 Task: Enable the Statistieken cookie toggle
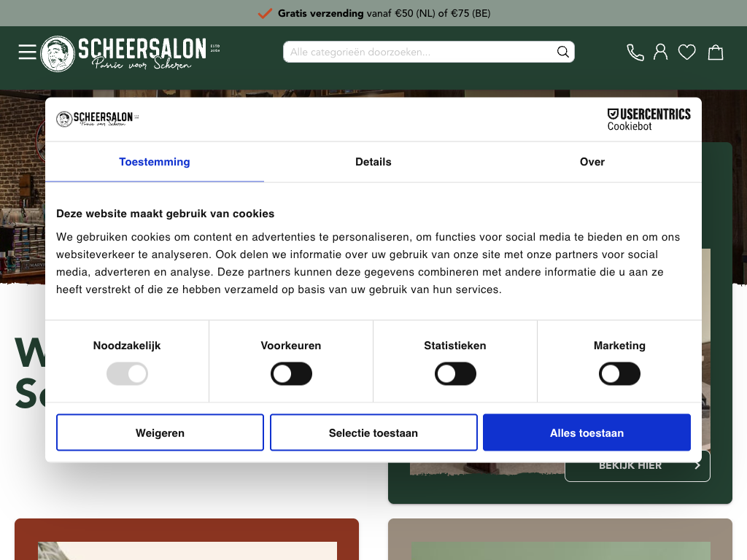(x=455, y=375)
